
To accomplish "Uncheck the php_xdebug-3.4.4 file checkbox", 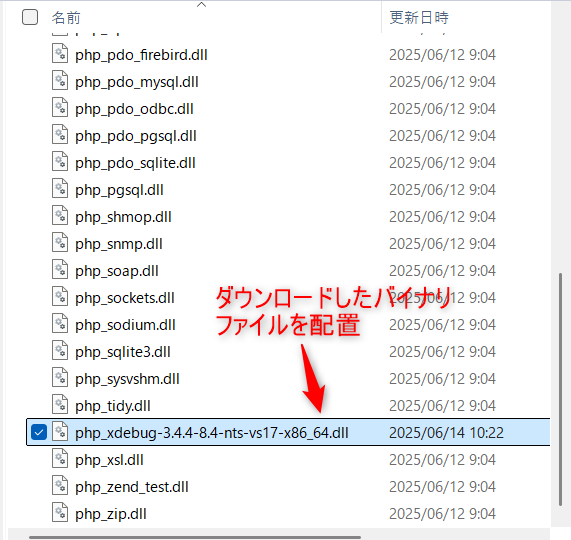I will (39, 432).
